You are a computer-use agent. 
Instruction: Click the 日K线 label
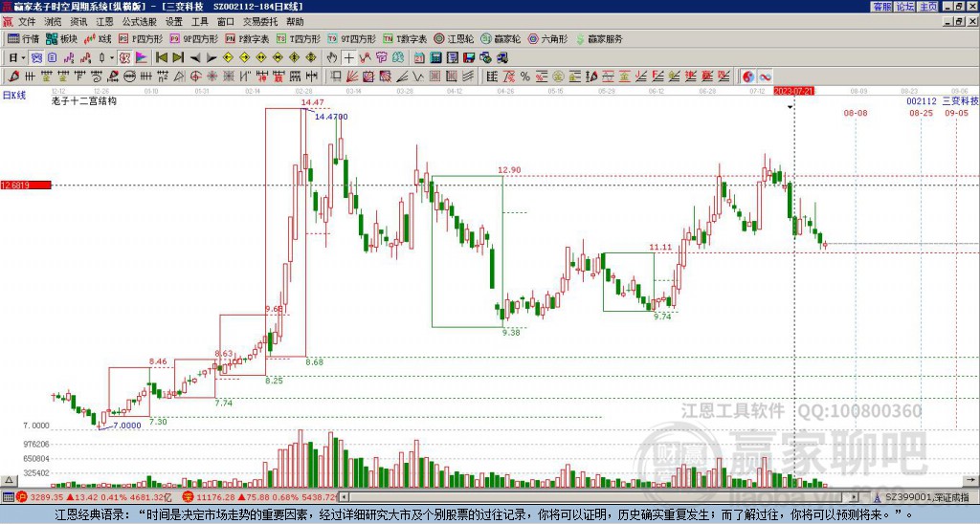pos(13,95)
